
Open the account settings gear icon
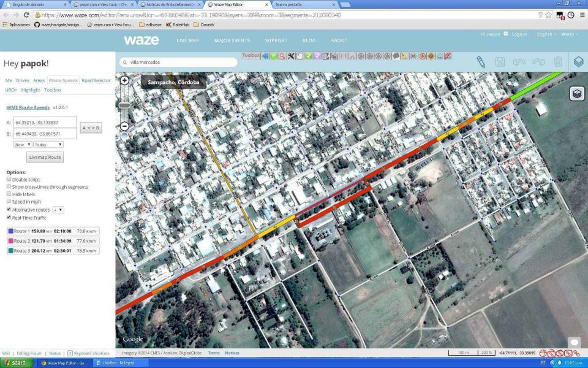pyautogui.click(x=505, y=34)
